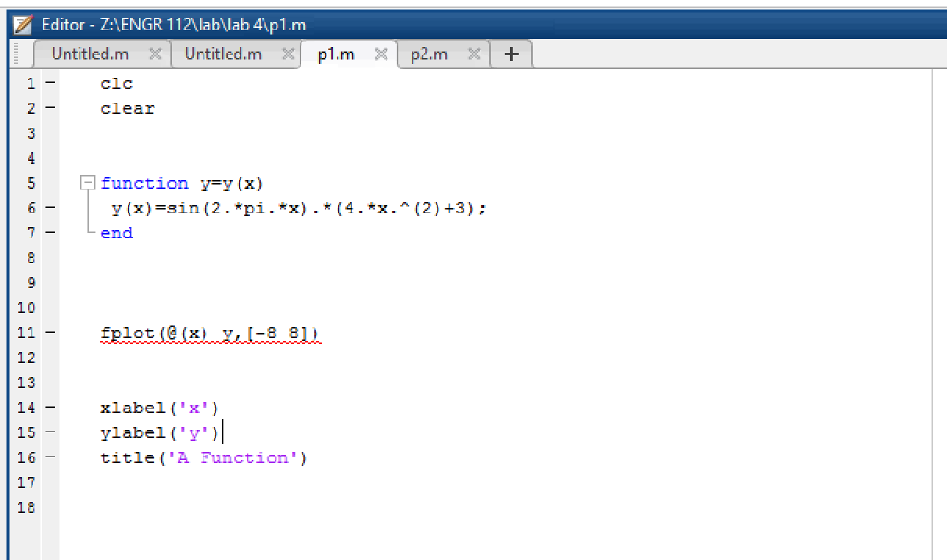The width and height of the screenshot is (947, 560).
Task: Set a breakpoint next to line 2
Action: click(x=49, y=108)
